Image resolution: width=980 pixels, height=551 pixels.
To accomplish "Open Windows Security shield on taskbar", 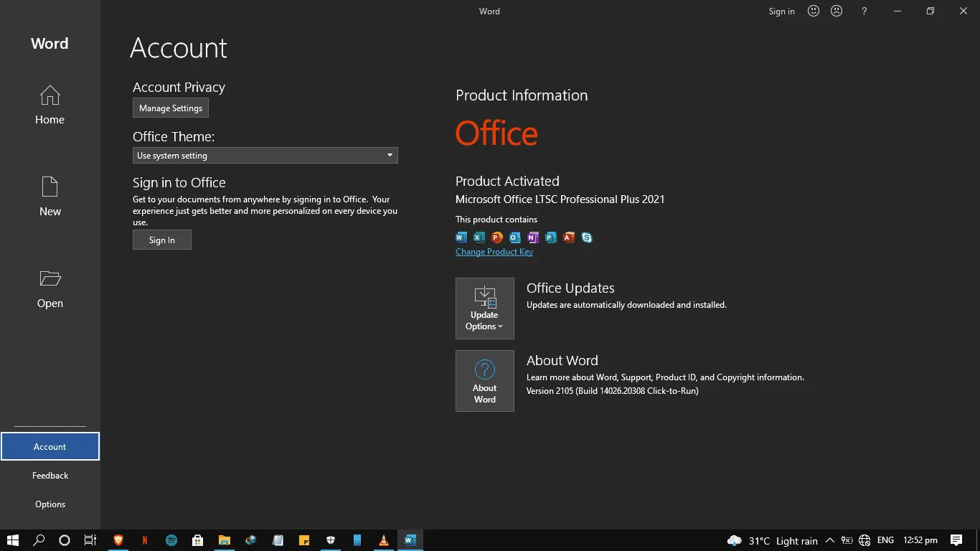I will tap(331, 540).
